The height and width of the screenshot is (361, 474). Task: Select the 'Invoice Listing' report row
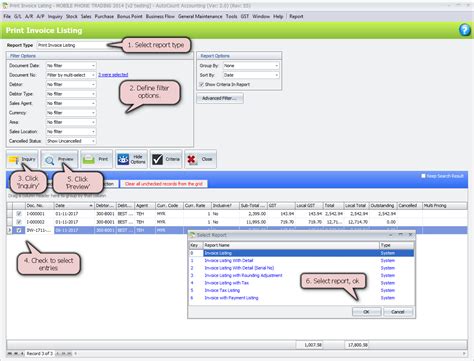301,253
